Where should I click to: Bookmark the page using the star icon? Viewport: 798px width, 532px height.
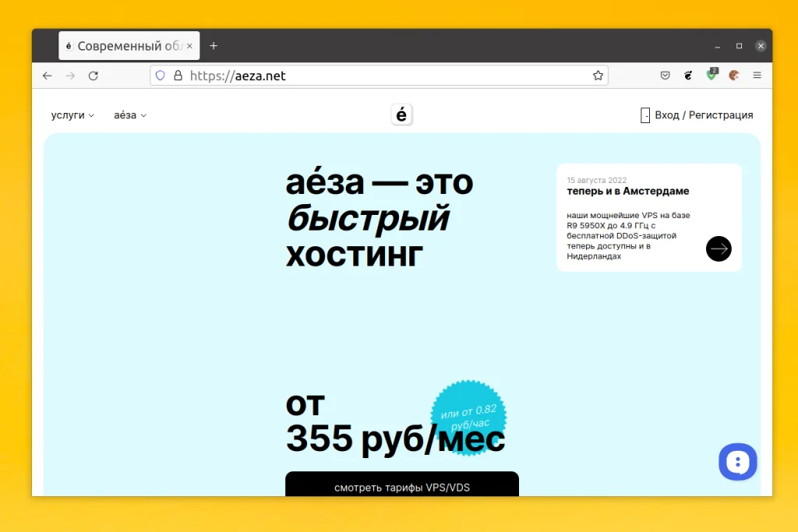598,76
